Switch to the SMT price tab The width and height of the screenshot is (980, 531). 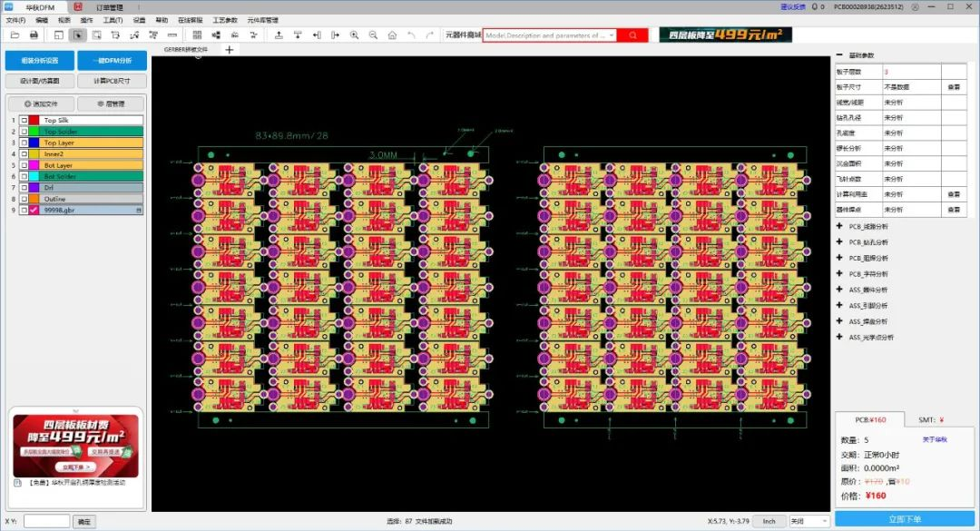point(933,419)
